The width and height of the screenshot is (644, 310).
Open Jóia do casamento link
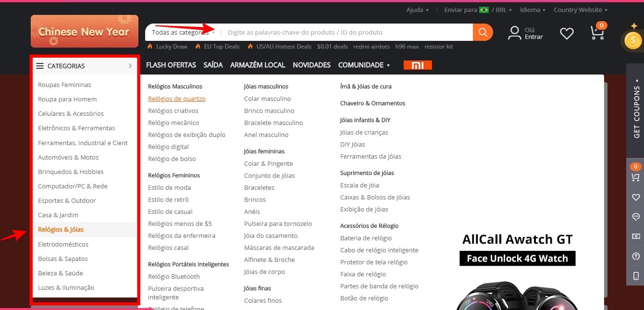tap(271, 236)
